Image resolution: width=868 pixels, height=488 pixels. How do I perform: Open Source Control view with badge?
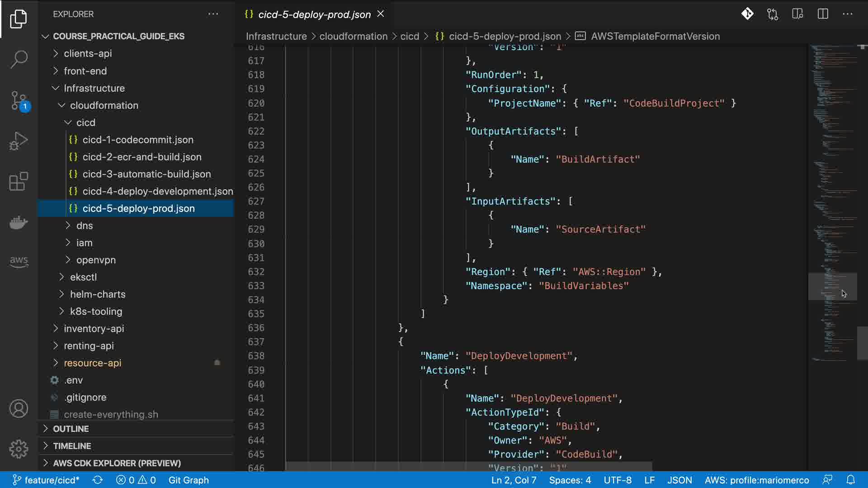tap(19, 100)
